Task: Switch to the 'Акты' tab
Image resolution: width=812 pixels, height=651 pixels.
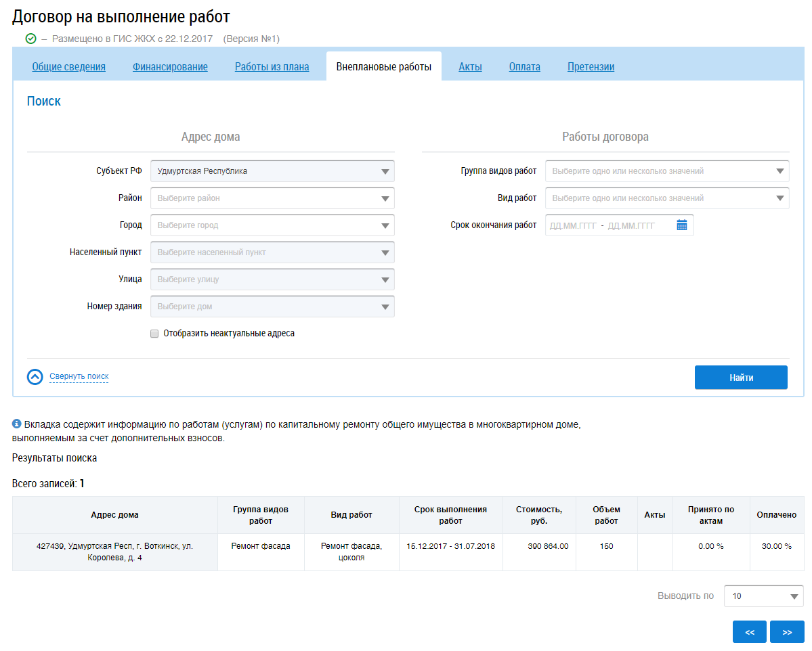Action: point(470,66)
